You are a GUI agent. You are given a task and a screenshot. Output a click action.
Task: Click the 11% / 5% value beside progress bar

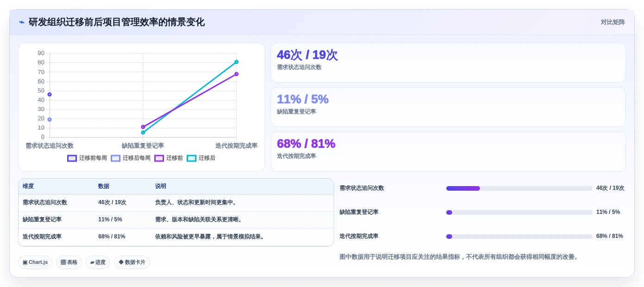[608, 212]
